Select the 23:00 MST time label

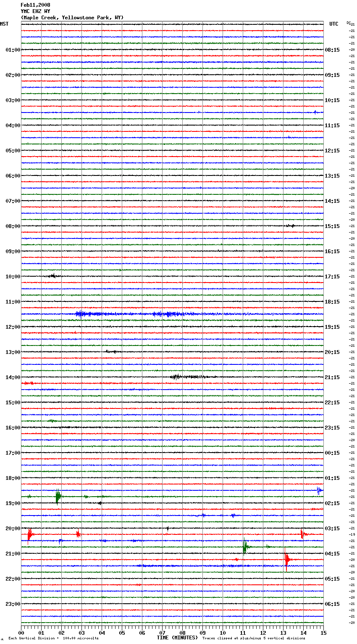pos(13,604)
